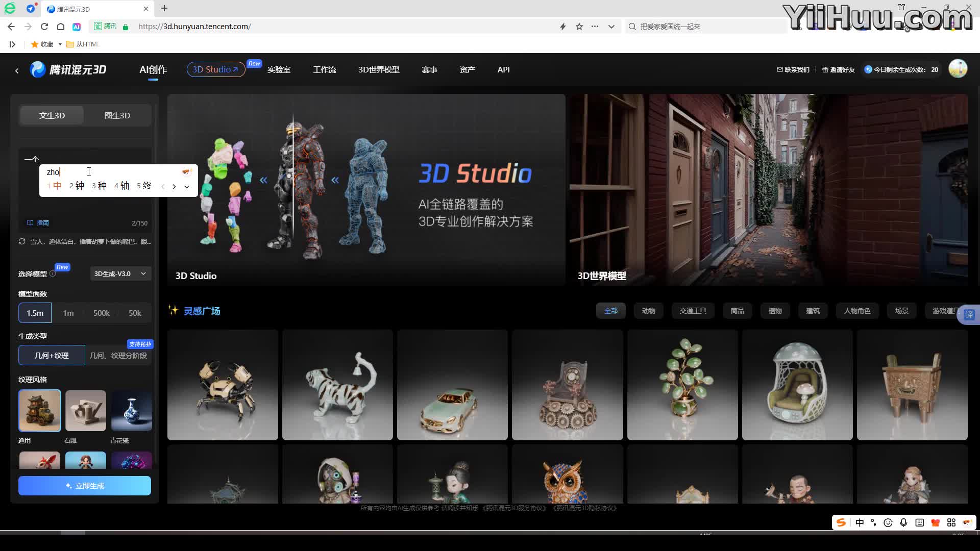Open the crab robot model thumbnail
Image resolution: width=980 pixels, height=551 pixels.
[x=223, y=385]
